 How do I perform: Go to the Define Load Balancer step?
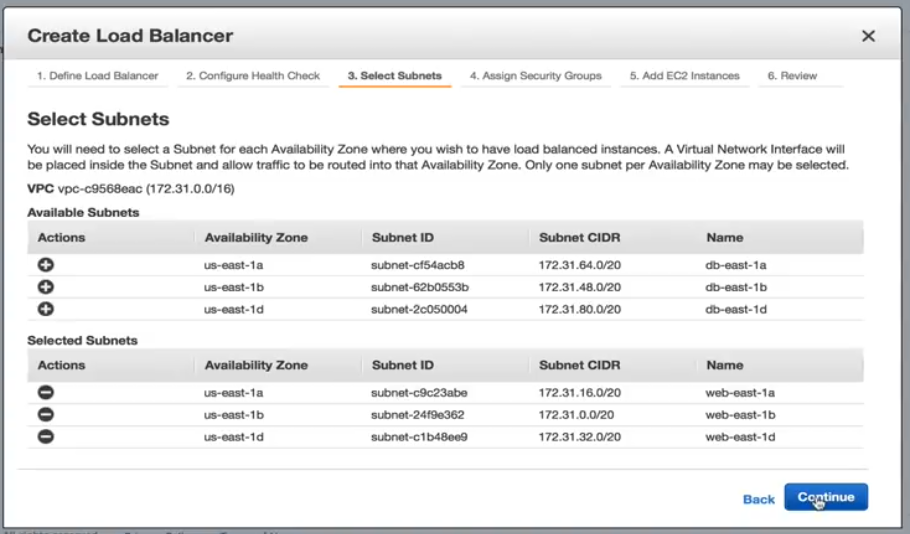click(97, 76)
